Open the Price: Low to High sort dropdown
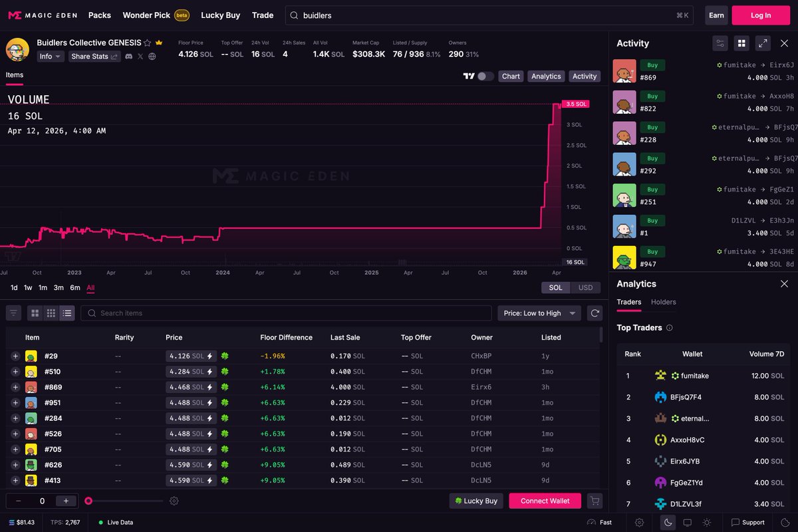The width and height of the screenshot is (798, 532). 539,313
